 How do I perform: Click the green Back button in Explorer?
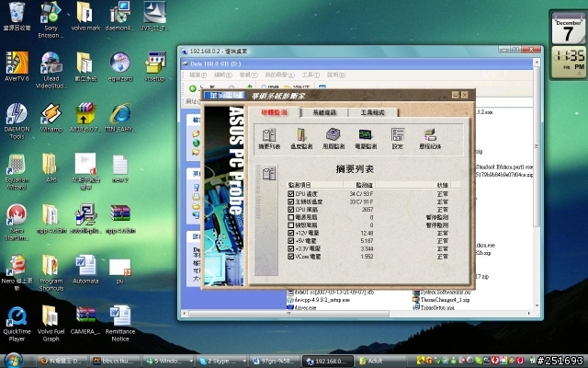(193, 88)
